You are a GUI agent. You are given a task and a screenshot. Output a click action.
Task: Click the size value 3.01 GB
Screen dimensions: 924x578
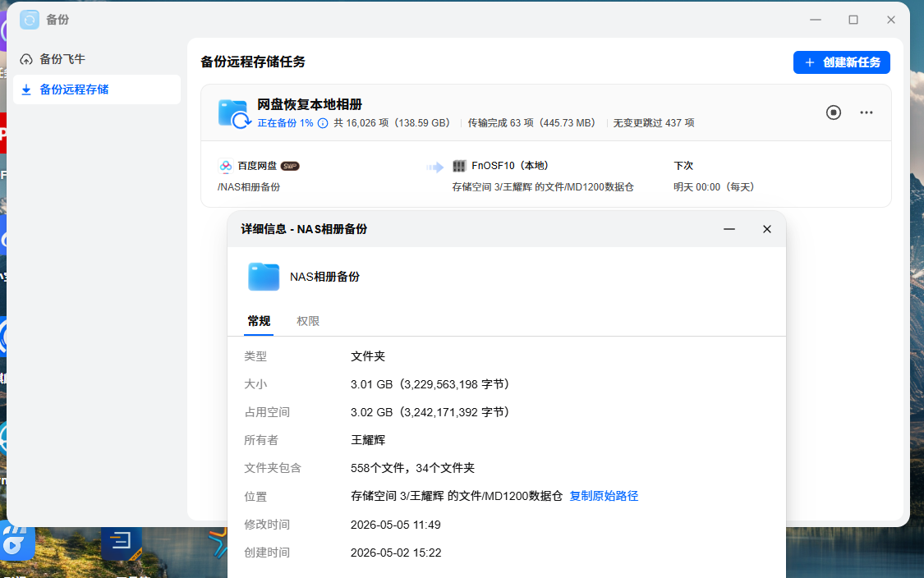pos(430,385)
